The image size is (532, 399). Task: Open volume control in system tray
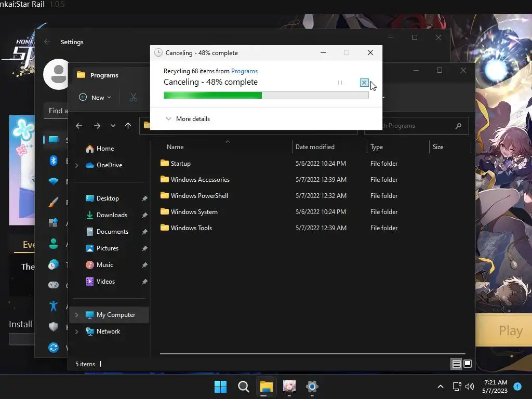click(470, 387)
